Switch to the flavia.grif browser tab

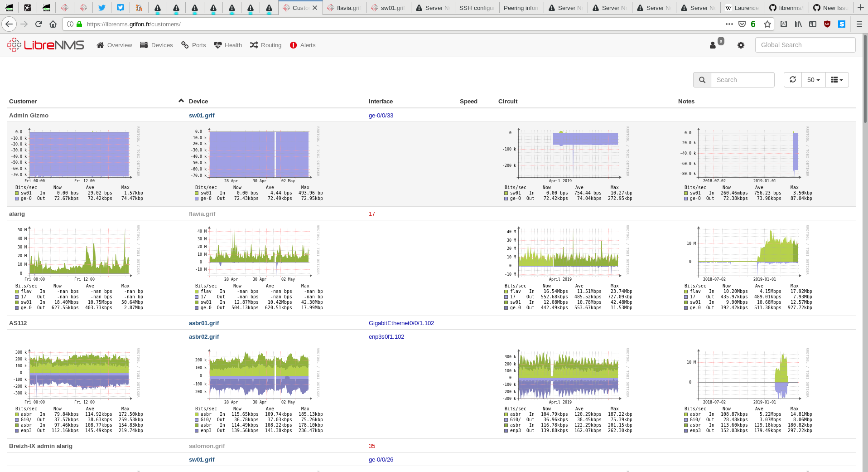tap(345, 7)
